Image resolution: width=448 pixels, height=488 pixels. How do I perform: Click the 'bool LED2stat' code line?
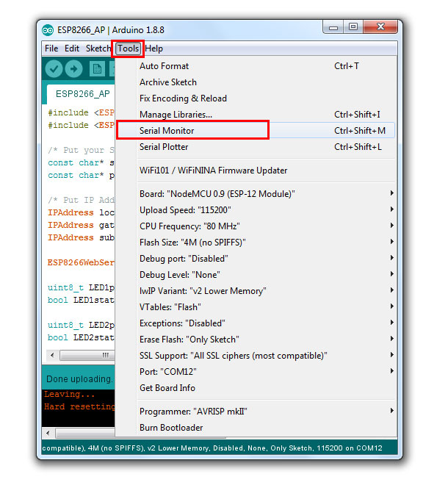click(81, 337)
